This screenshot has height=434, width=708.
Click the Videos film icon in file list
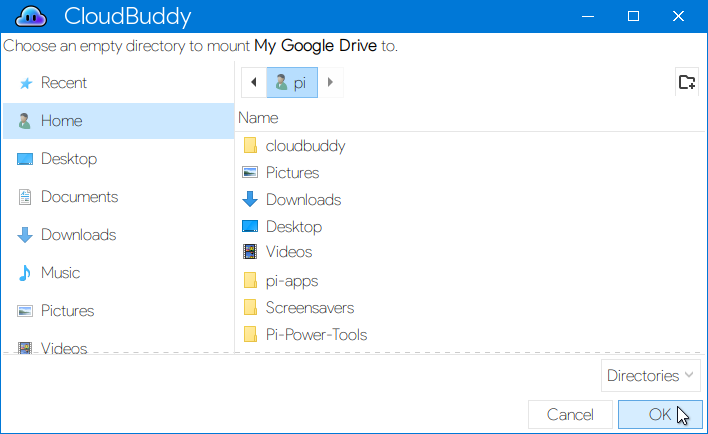(x=250, y=252)
